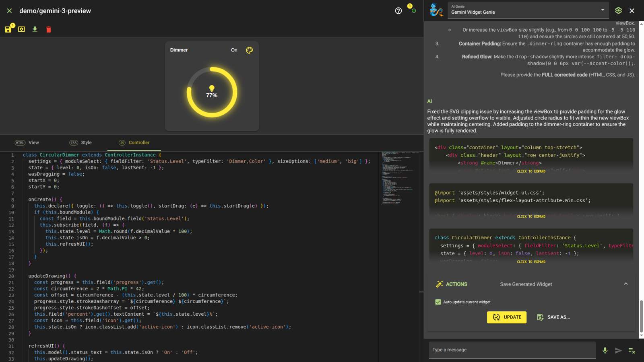Uncheck Auto-update current widget checkbox
This screenshot has width=644, height=362.
[x=438, y=302]
